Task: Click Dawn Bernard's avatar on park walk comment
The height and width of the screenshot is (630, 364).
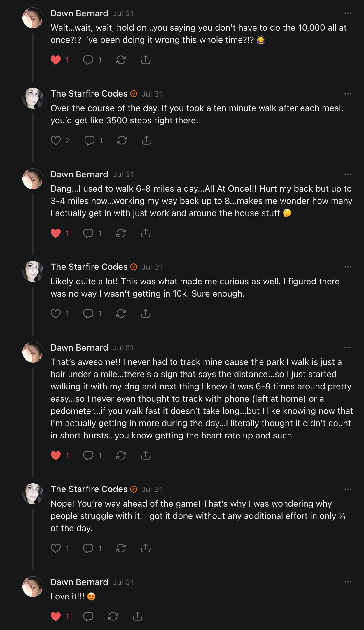Action: (33, 352)
